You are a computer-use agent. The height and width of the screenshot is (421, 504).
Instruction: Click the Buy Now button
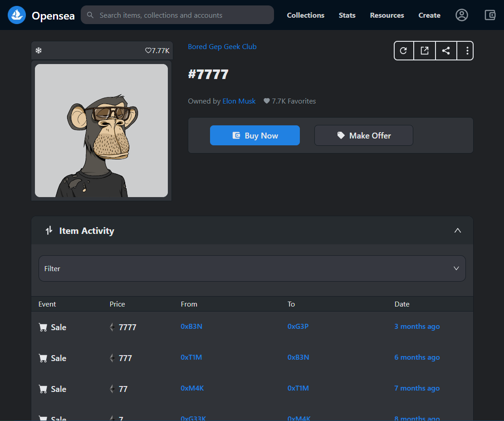point(255,135)
